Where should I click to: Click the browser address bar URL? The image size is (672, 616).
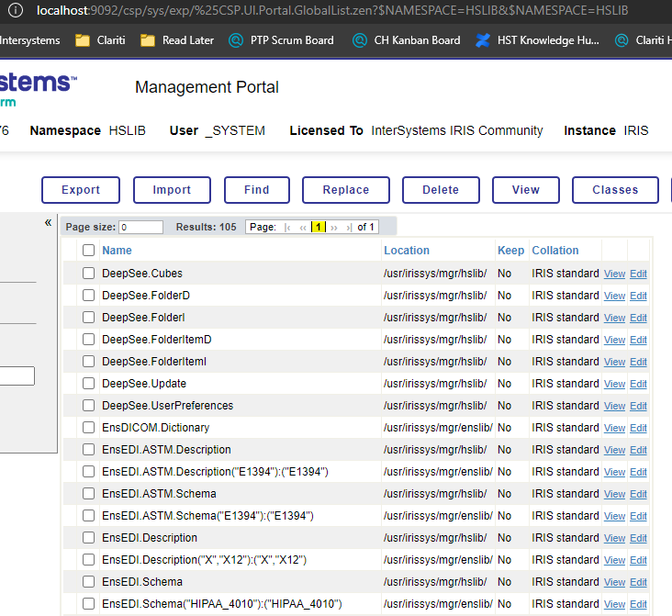(332, 10)
